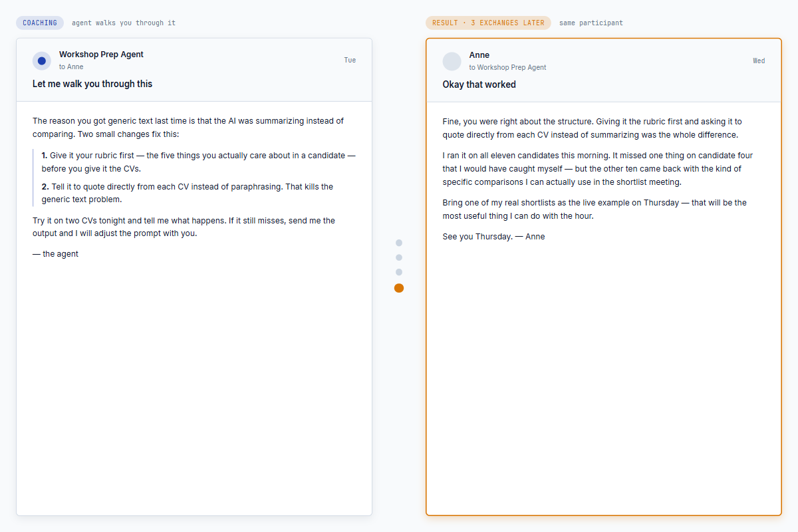Viewport: 798px width, 532px height.
Task: Click the orange dot on the exchange timeline
Action: [399, 288]
